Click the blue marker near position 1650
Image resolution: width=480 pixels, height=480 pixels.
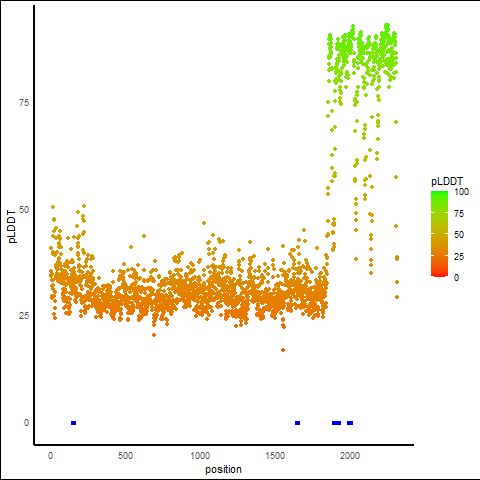coord(298,423)
